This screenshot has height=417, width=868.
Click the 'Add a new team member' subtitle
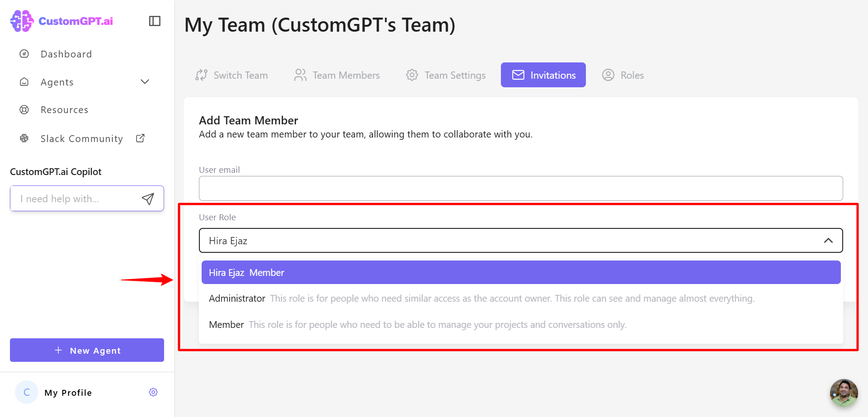pos(366,134)
